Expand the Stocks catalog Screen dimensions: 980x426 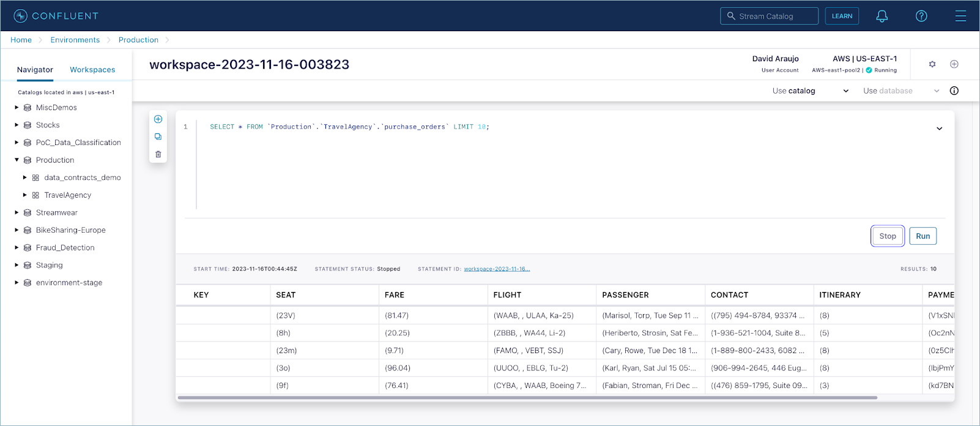(x=17, y=125)
